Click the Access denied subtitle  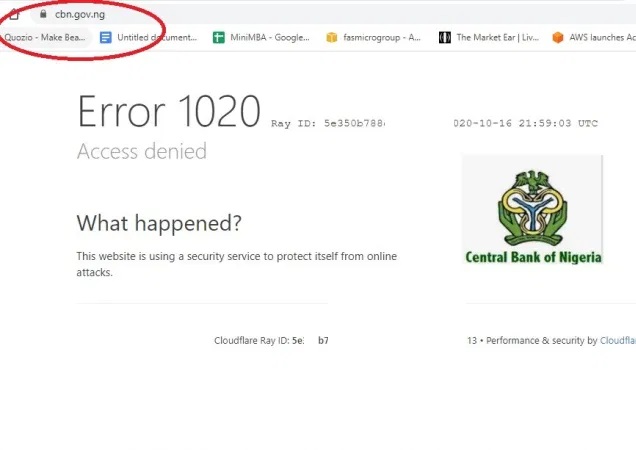[142, 151]
